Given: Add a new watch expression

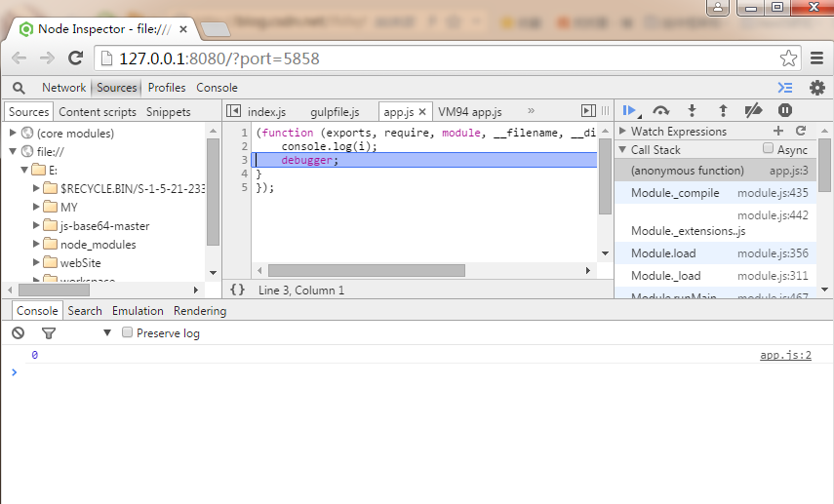Looking at the screenshot, I should (x=777, y=131).
